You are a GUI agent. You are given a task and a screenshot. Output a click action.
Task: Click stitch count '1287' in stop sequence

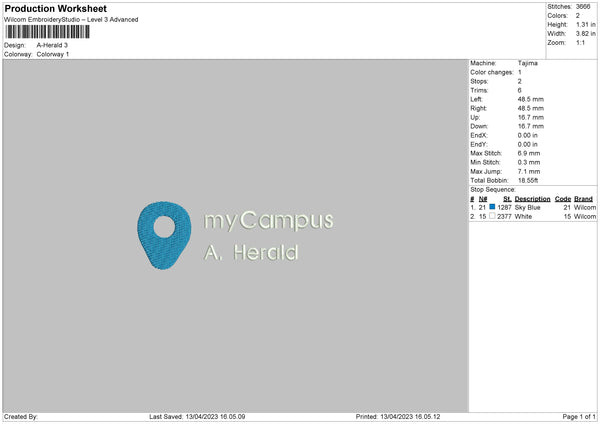click(x=504, y=208)
